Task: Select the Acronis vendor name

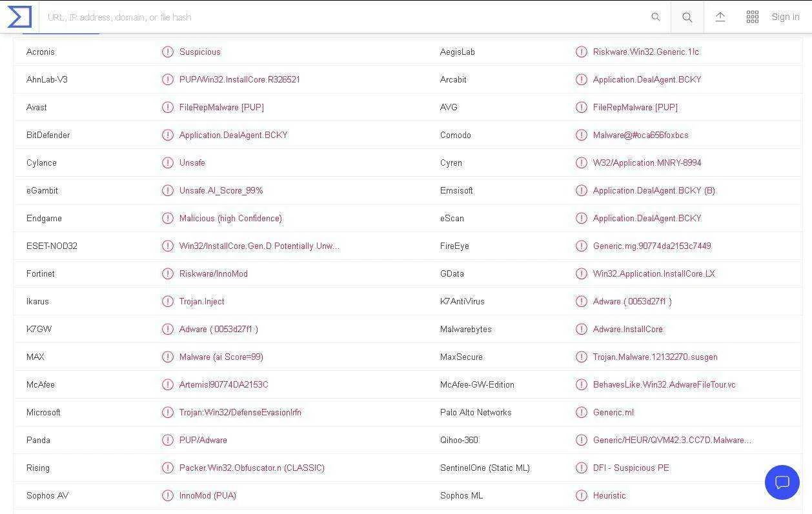Action: coord(41,52)
